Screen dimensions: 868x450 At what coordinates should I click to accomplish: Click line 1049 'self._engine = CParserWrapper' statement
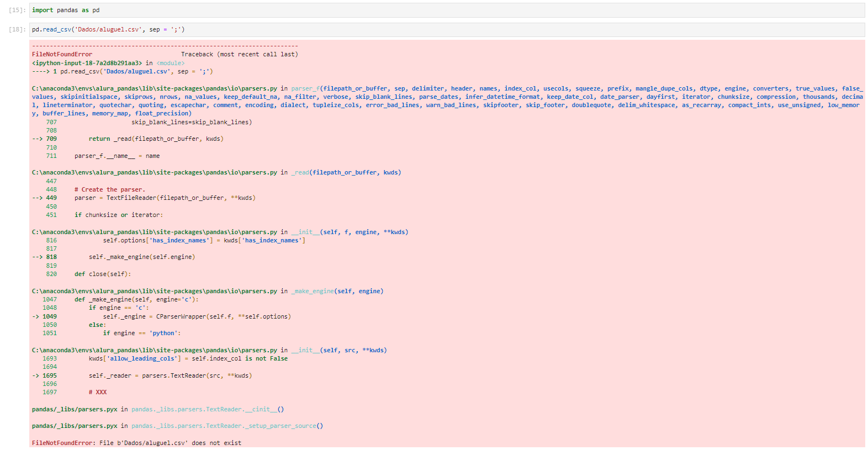click(197, 316)
